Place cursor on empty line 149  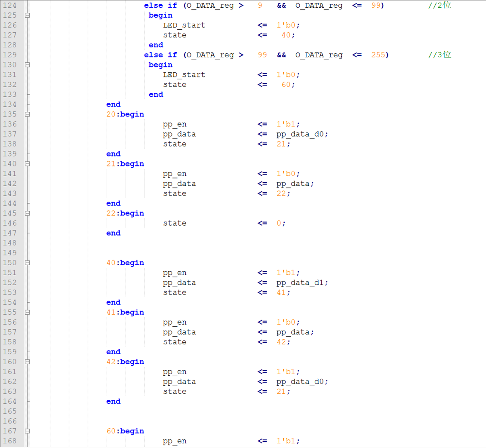215,253
